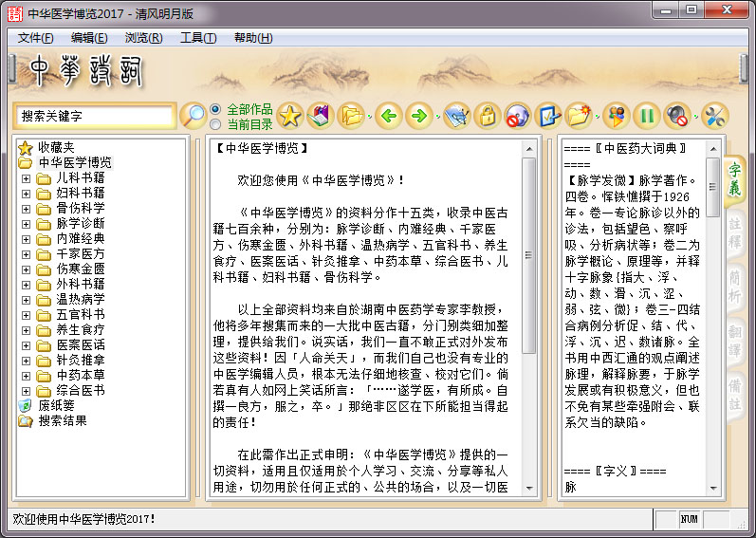Click the dictionary pane scroll down arrow
Viewport: 756px width, 538px height.
pyautogui.click(x=713, y=488)
